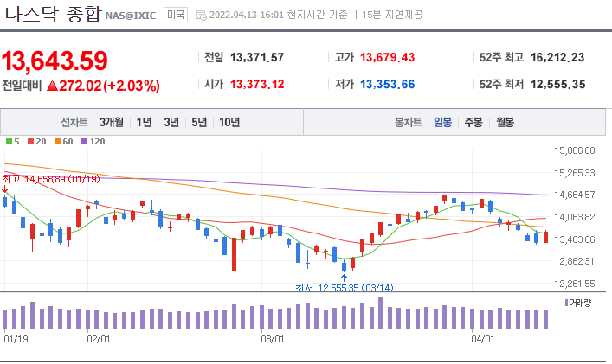Click the green 5-day moving average swatch
Screen dimensions: 612x364
click(x=9, y=142)
